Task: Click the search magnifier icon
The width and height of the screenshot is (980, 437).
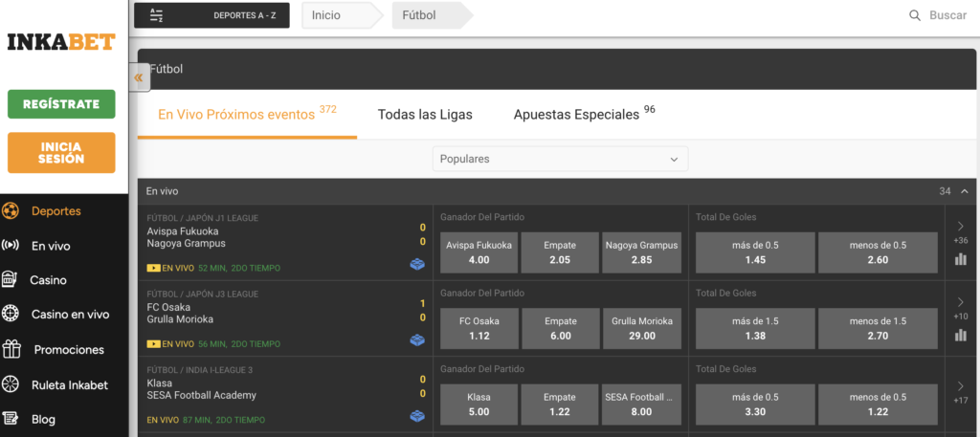Action: pyautogui.click(x=915, y=15)
